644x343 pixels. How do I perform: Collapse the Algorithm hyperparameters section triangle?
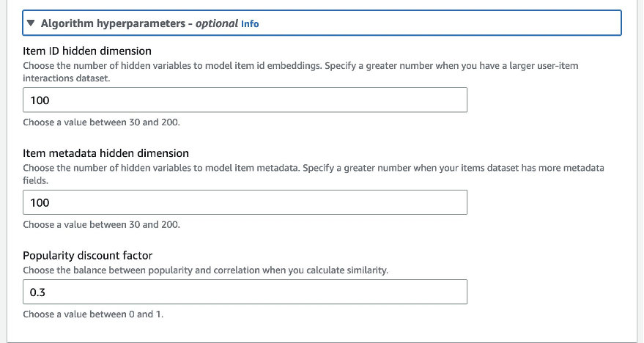(x=31, y=23)
